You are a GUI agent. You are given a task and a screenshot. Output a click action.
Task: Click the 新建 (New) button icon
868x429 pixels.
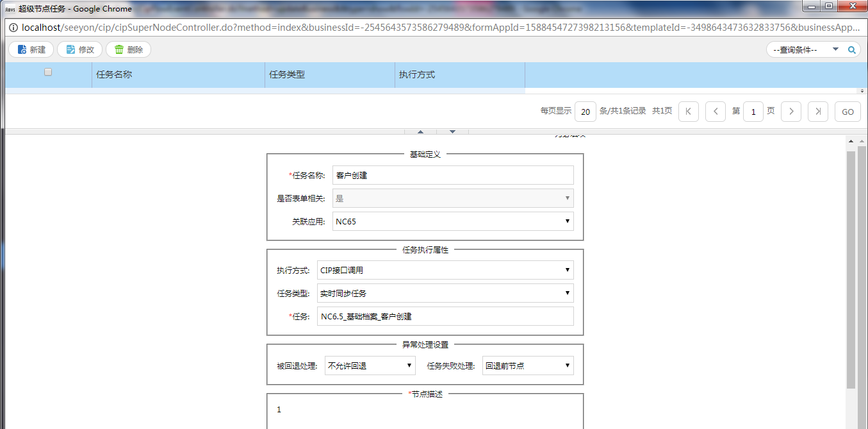[22, 49]
